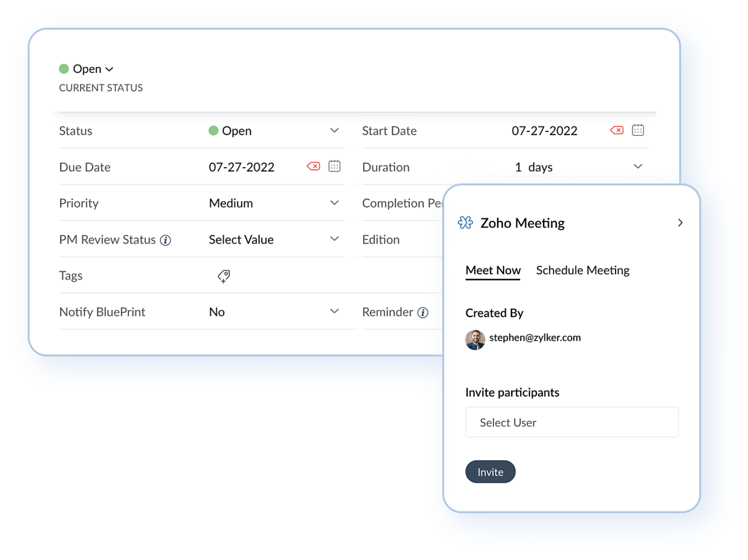The width and height of the screenshot is (748, 560).
Task: Expand the Zoho Meeting panel arrow
Action: [x=680, y=223]
